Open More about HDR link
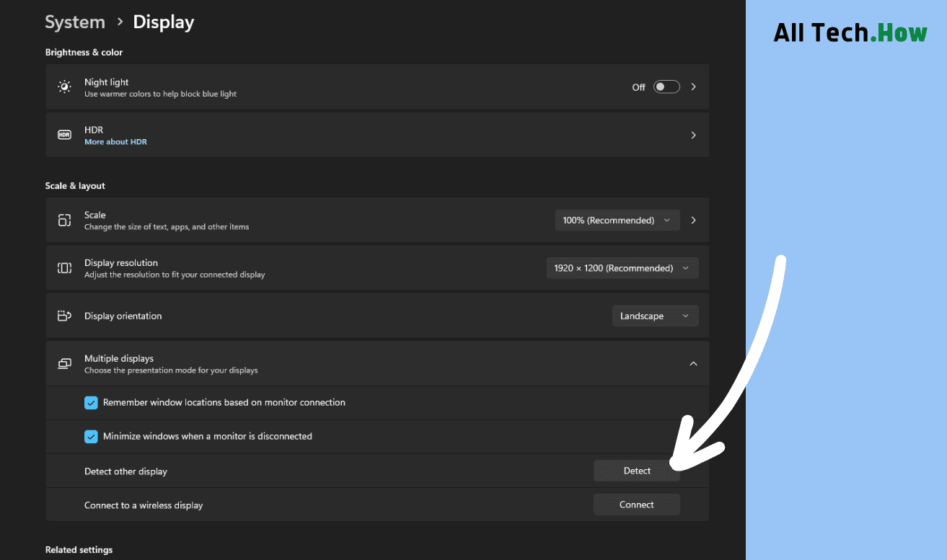The width and height of the screenshot is (947, 560). (115, 142)
